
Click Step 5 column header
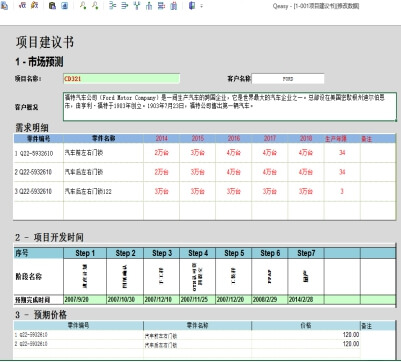(234, 253)
